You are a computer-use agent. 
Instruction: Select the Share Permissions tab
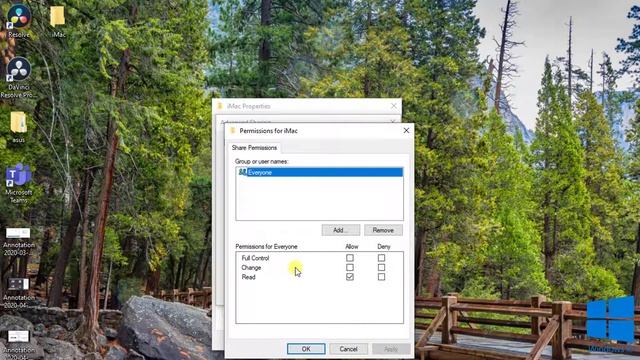click(254, 148)
